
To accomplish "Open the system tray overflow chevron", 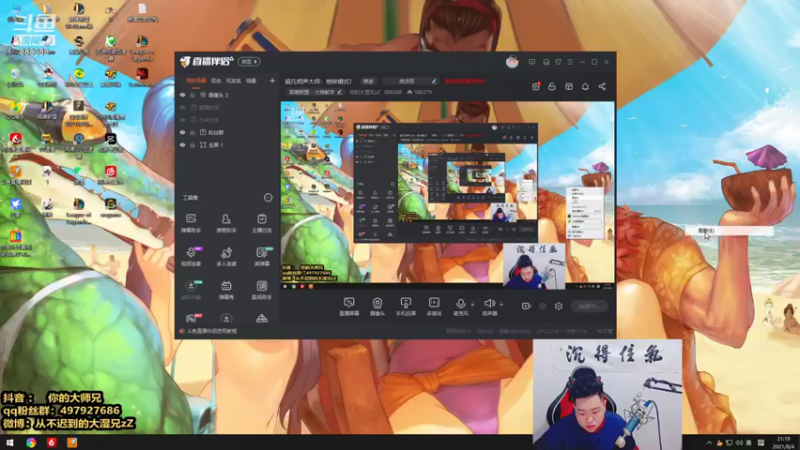I will pyautogui.click(x=709, y=442).
